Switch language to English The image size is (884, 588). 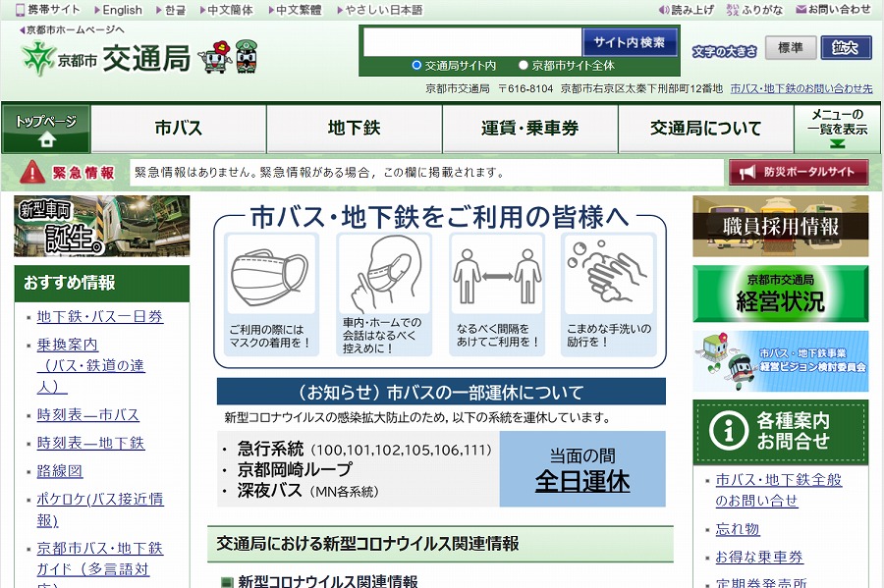(119, 10)
